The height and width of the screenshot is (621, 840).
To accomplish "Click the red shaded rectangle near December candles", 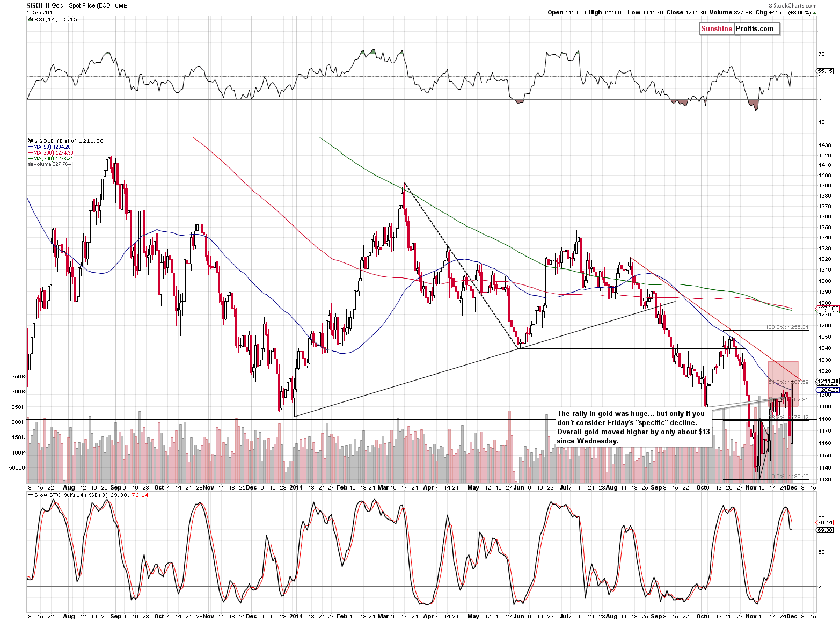I will tap(783, 384).
